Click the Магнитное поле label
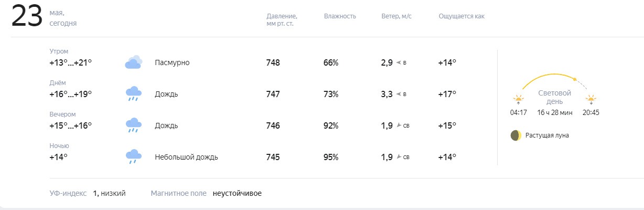The height and width of the screenshot is (210, 644). 179,193
